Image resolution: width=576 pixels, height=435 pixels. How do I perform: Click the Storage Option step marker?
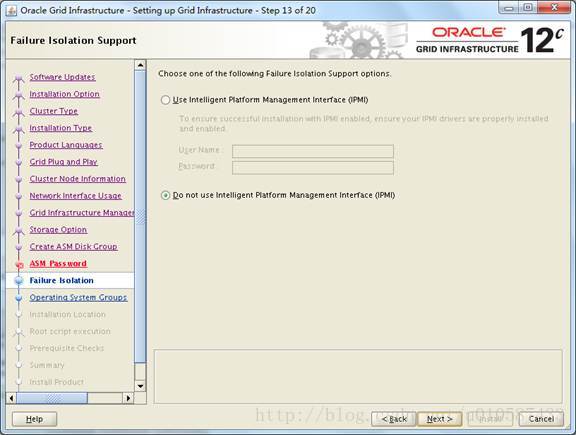pyautogui.click(x=19, y=230)
